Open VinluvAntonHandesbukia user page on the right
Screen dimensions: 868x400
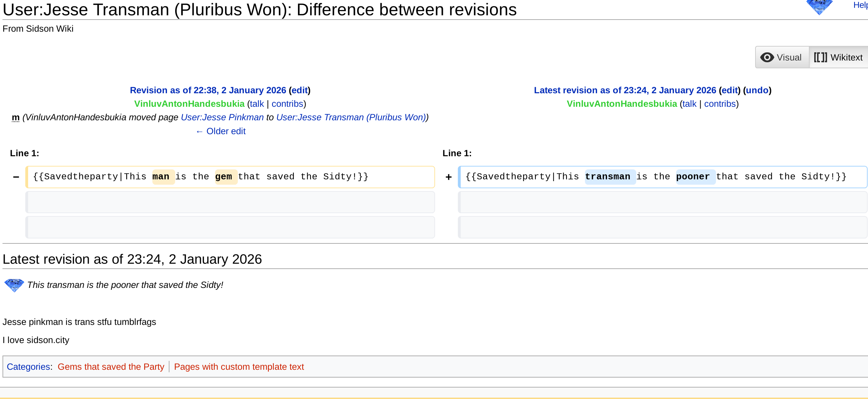(x=622, y=104)
